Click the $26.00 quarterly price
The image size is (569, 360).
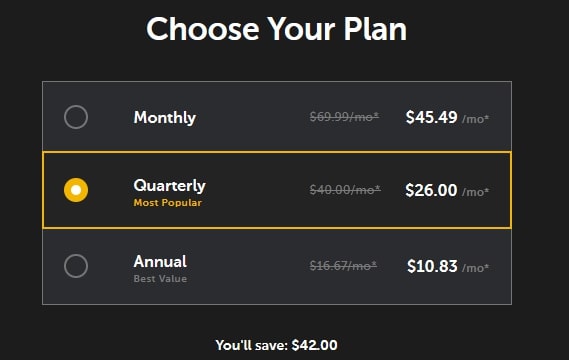[431, 190]
